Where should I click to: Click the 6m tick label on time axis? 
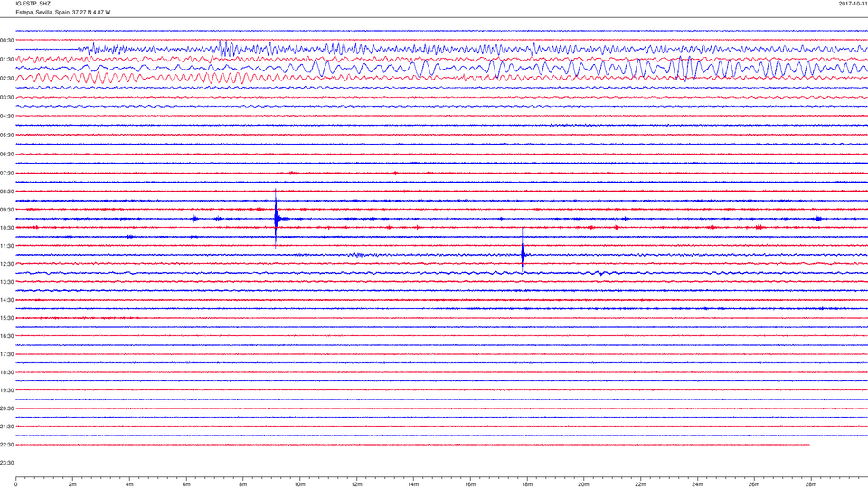click(x=186, y=484)
